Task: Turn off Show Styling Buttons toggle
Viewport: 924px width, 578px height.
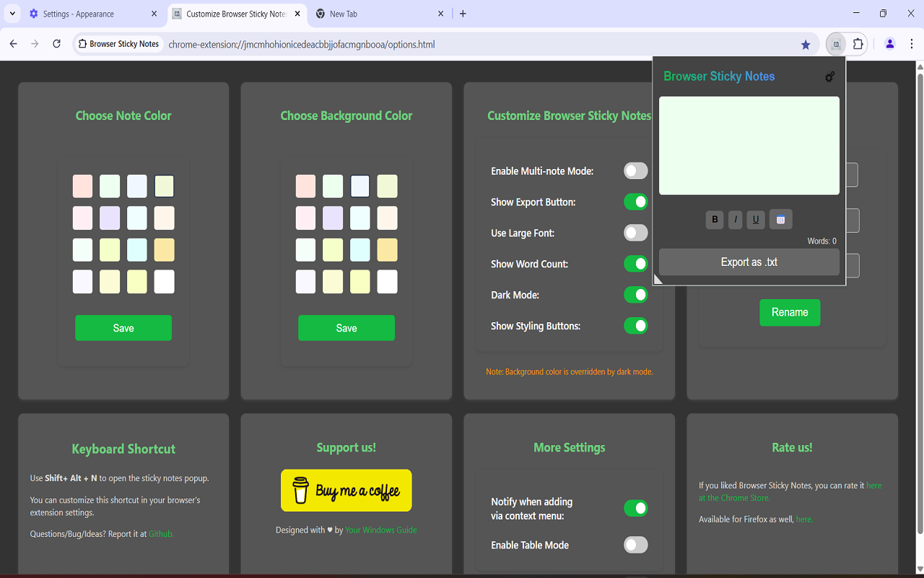Action: click(636, 327)
